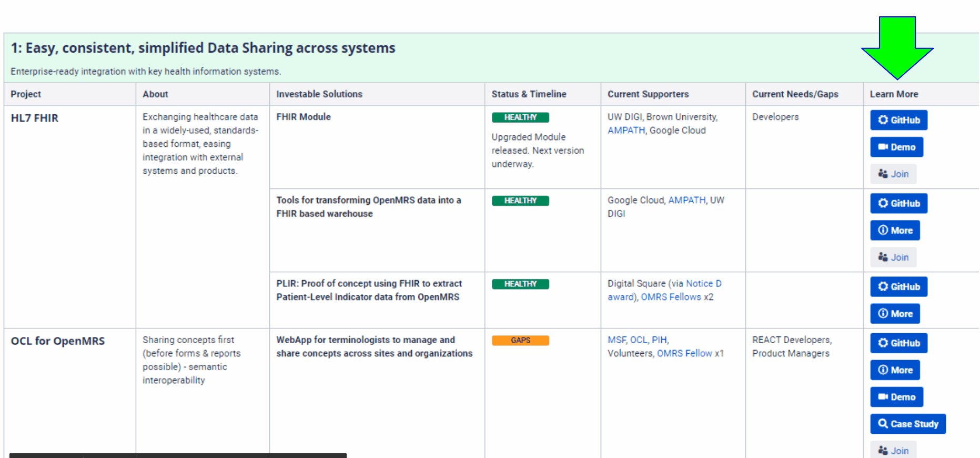Image resolution: width=980 pixels, height=458 pixels.
Task: Open GitHub for FHIR based warehouse tools
Action: [898, 203]
